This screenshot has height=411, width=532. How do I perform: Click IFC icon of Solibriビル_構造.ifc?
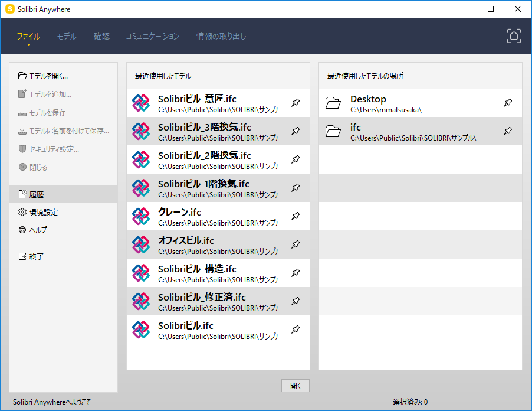(141, 273)
